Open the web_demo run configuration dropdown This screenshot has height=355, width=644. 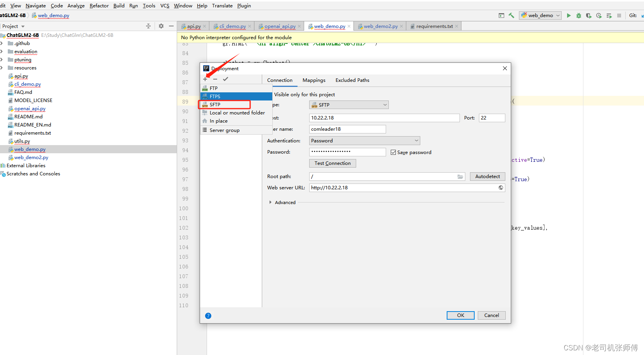click(540, 16)
